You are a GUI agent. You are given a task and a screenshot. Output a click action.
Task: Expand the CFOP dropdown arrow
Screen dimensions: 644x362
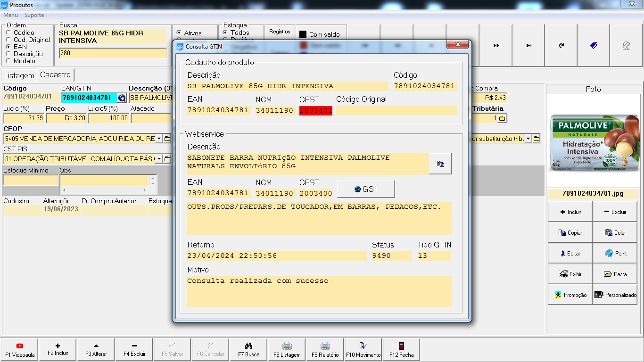pyautogui.click(x=159, y=139)
